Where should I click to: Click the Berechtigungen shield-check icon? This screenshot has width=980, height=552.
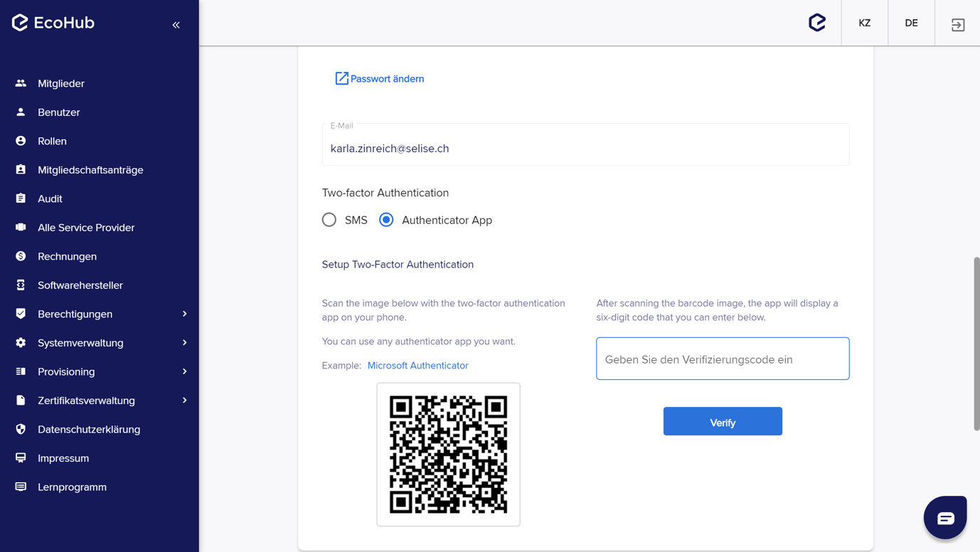click(21, 314)
